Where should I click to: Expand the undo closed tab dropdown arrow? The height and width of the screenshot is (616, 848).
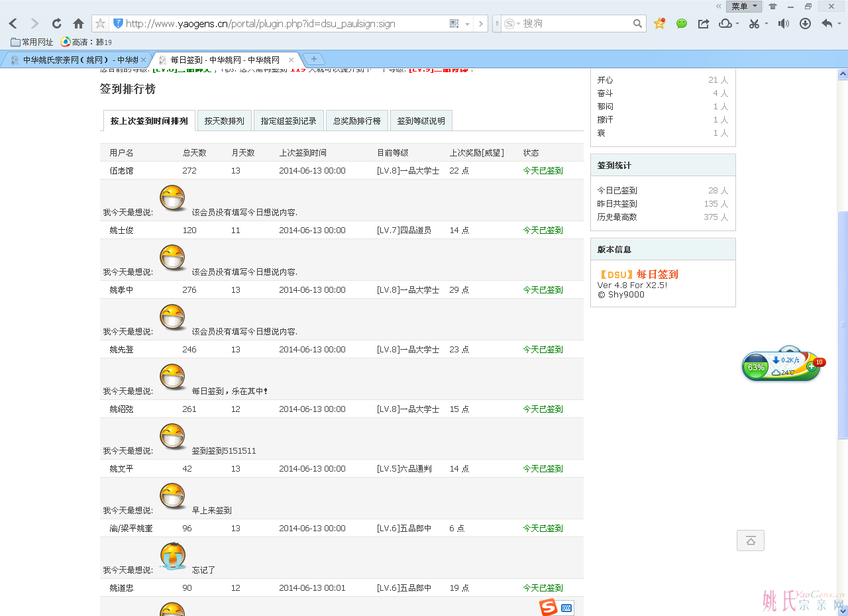coord(839,24)
